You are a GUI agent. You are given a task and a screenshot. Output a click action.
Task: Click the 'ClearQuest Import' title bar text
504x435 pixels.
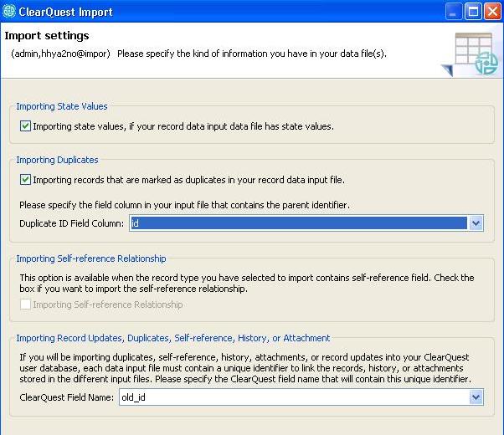click(x=65, y=13)
